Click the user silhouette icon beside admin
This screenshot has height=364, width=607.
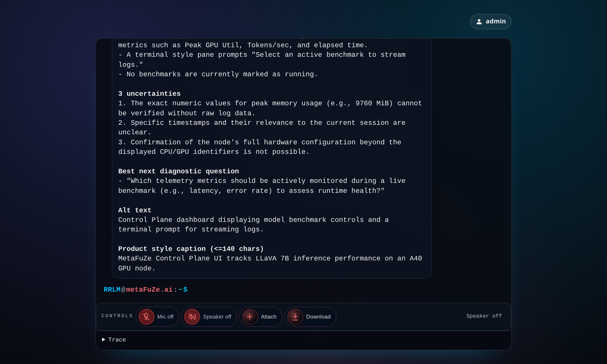coord(479,22)
